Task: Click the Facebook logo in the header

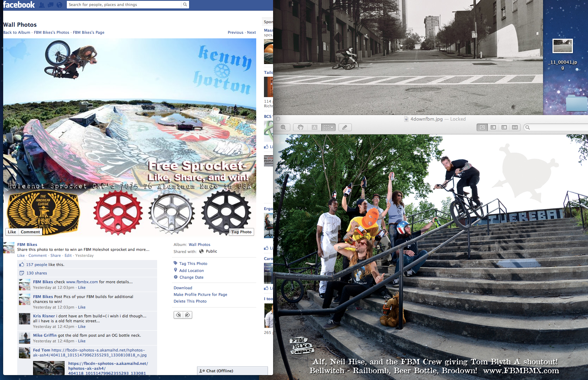Action: click(19, 5)
